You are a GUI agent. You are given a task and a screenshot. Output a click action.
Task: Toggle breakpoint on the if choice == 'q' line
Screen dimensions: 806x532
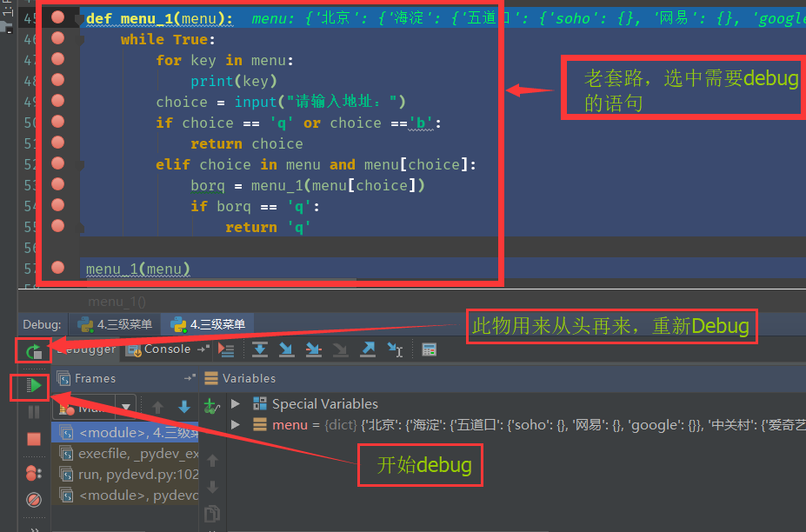(x=57, y=122)
